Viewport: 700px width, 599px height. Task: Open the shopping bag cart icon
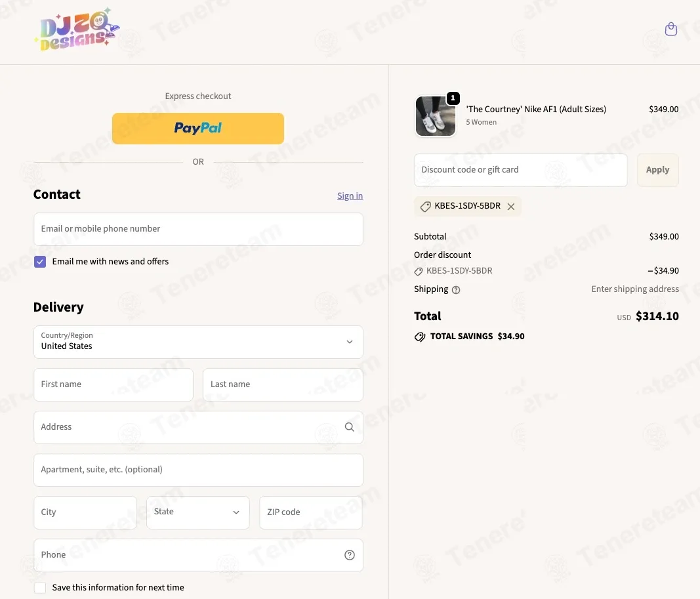[670, 29]
